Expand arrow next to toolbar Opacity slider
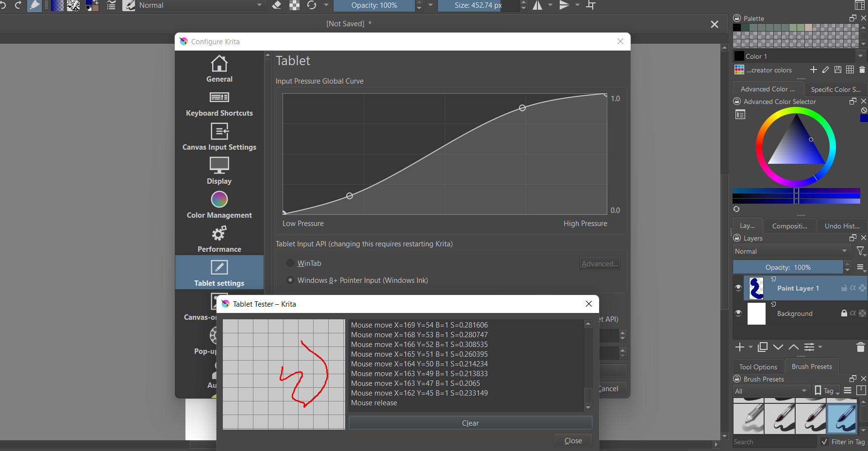Image resolution: width=868 pixels, height=451 pixels. (x=430, y=5)
